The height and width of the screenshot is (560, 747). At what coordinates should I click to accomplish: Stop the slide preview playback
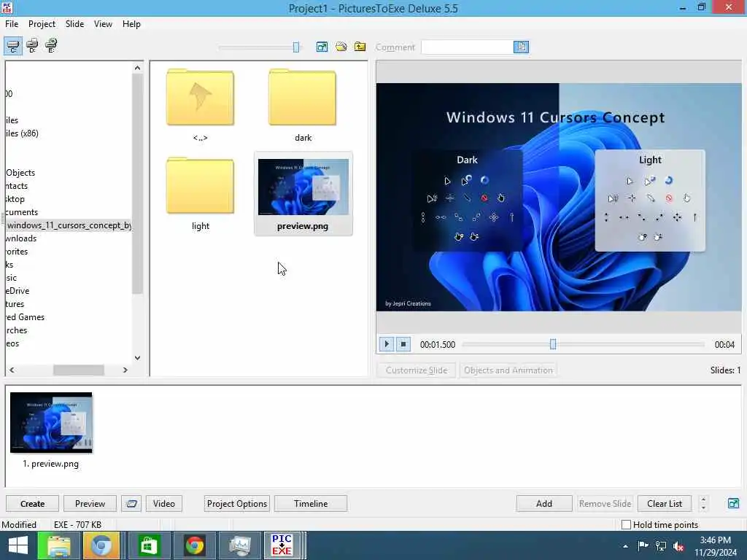pyautogui.click(x=403, y=344)
